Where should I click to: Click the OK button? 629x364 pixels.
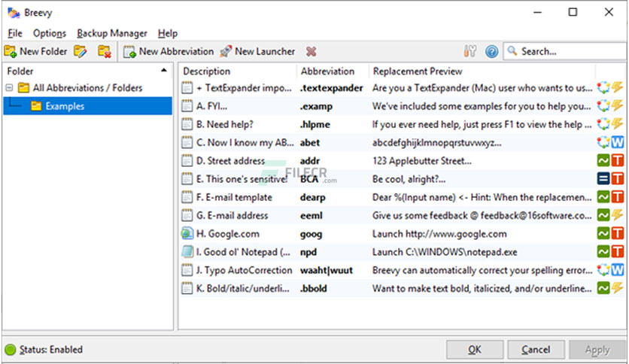point(475,350)
